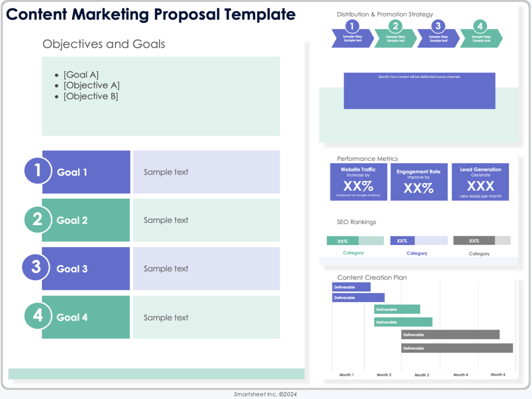Click the green XX% SEO ranking bar
The height and width of the screenshot is (399, 532).
[355, 241]
